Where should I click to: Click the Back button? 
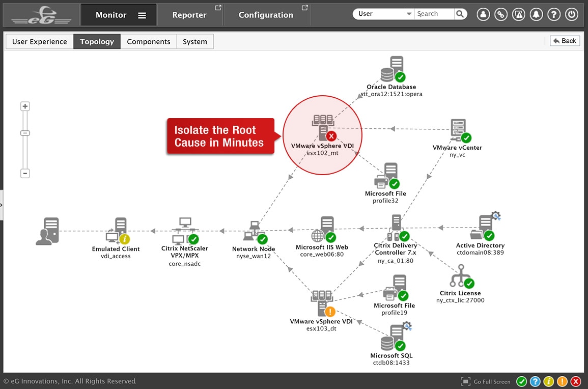(x=565, y=41)
